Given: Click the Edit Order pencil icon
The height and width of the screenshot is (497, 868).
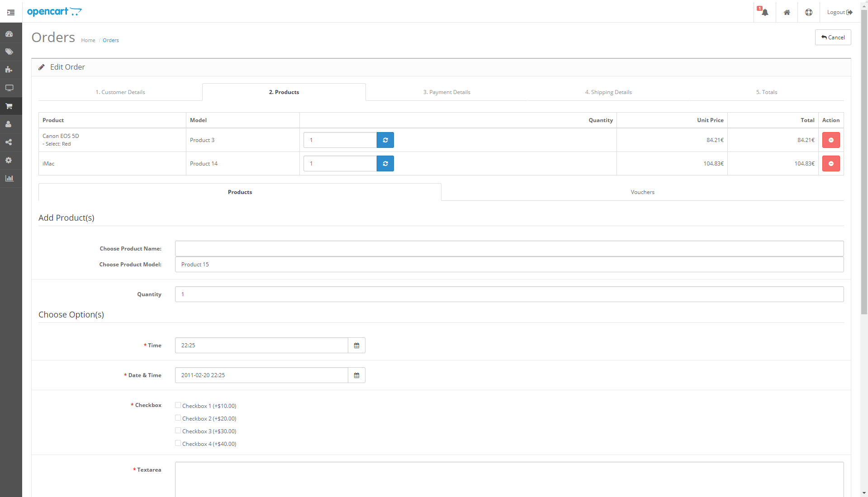Looking at the screenshot, I should [42, 67].
